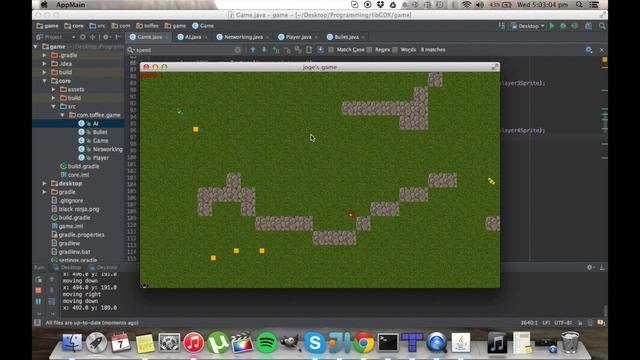Open the Project structure icon in toolbar
Screen dimensions: 640x360
click(588, 26)
